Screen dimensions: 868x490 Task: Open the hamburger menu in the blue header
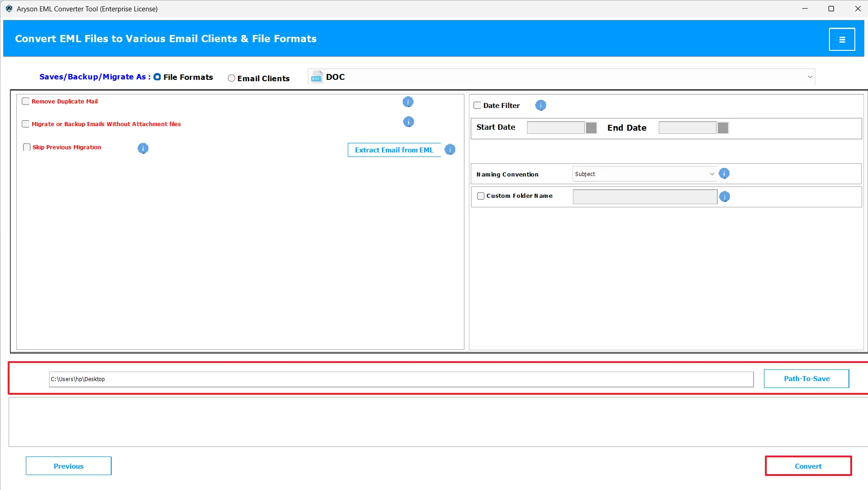tap(842, 39)
